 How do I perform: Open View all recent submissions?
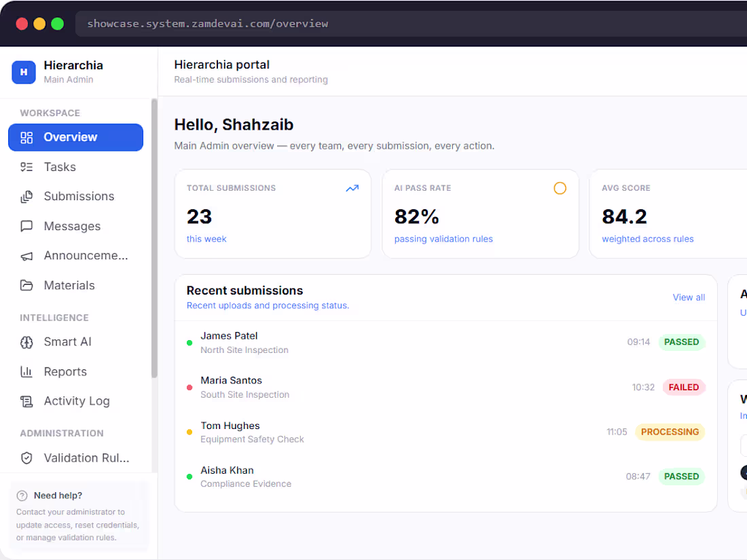point(689,297)
